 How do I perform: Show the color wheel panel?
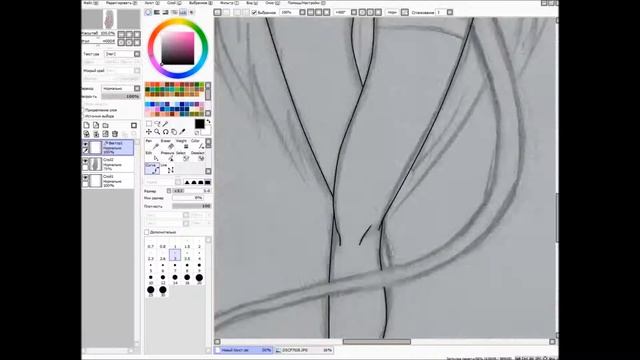click(148, 13)
